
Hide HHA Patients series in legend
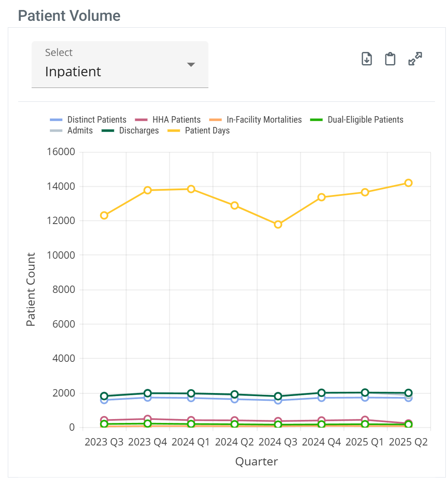[x=176, y=120]
